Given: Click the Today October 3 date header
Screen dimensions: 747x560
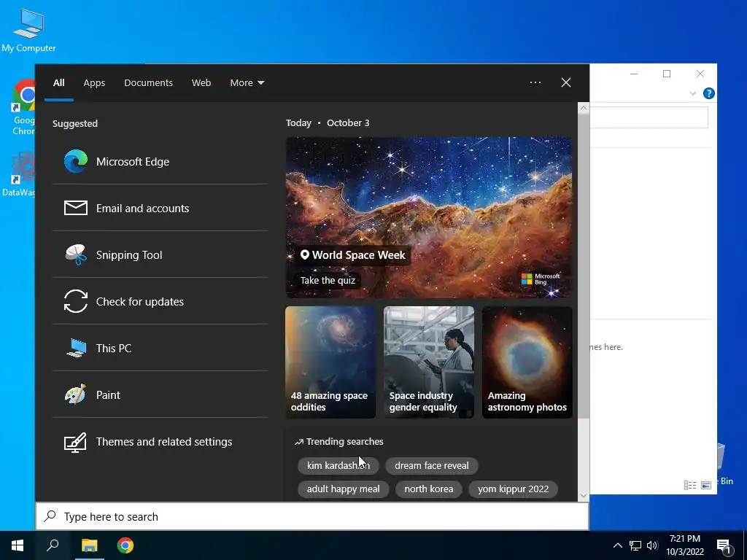Looking at the screenshot, I should click(x=328, y=122).
